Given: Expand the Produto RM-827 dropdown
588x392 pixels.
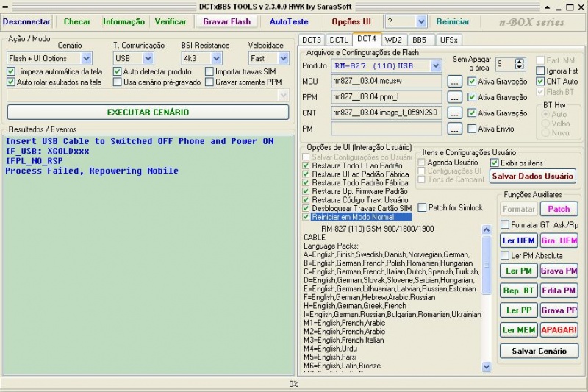Looking at the screenshot, I should click(x=435, y=66).
